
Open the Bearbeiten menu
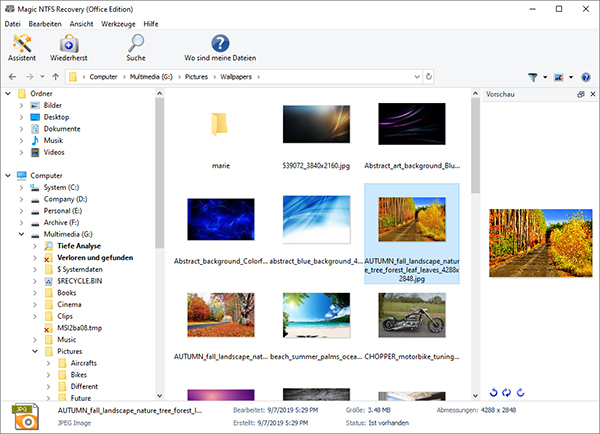coord(45,24)
